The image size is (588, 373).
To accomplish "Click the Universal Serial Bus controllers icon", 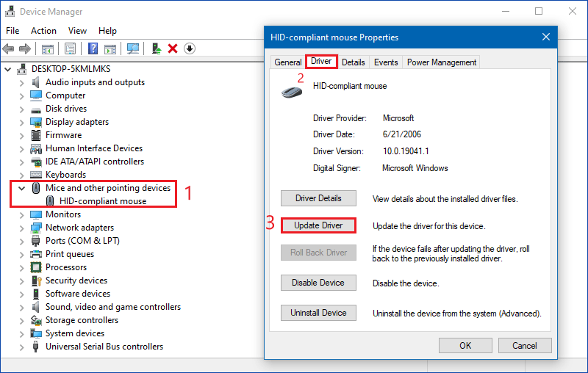I will [x=36, y=347].
